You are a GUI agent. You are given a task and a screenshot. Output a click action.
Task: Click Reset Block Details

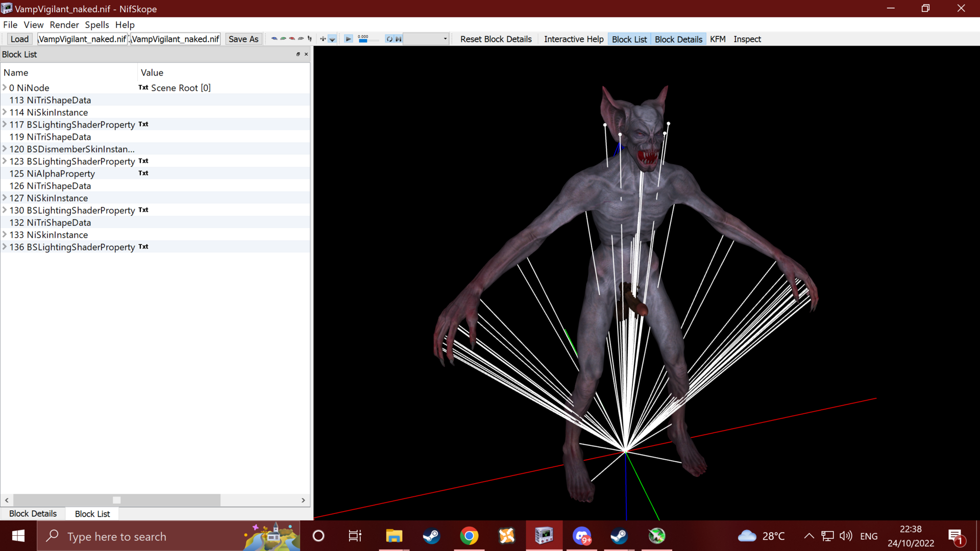point(496,39)
